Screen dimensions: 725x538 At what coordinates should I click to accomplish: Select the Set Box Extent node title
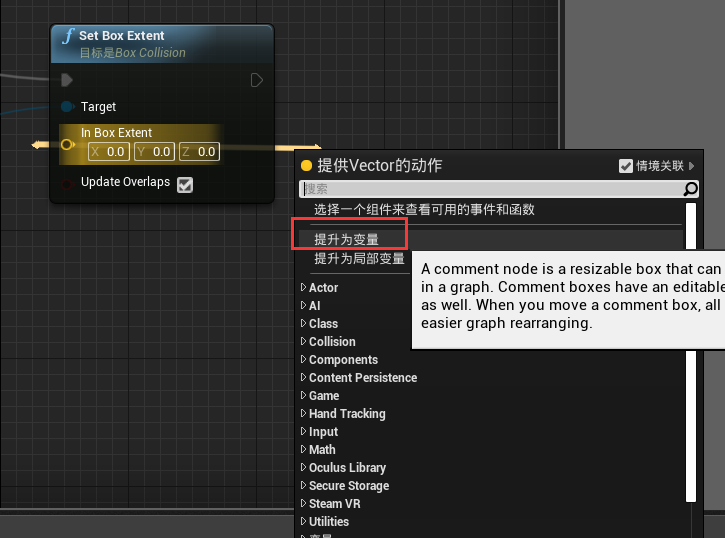click(122, 36)
